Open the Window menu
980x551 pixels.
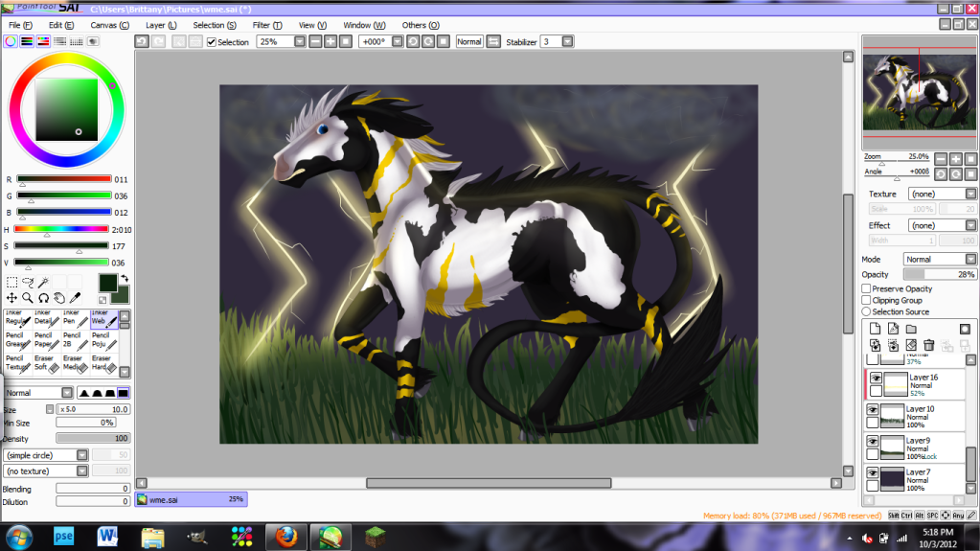click(364, 25)
